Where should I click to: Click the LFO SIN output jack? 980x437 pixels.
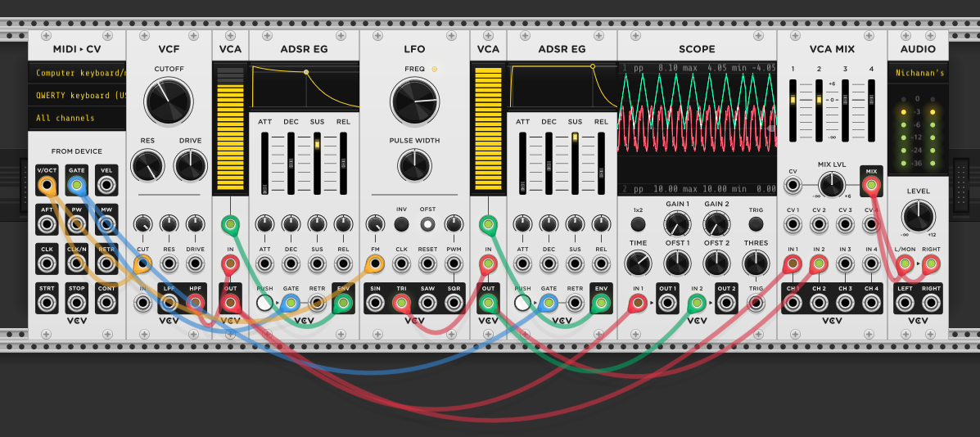click(x=375, y=304)
